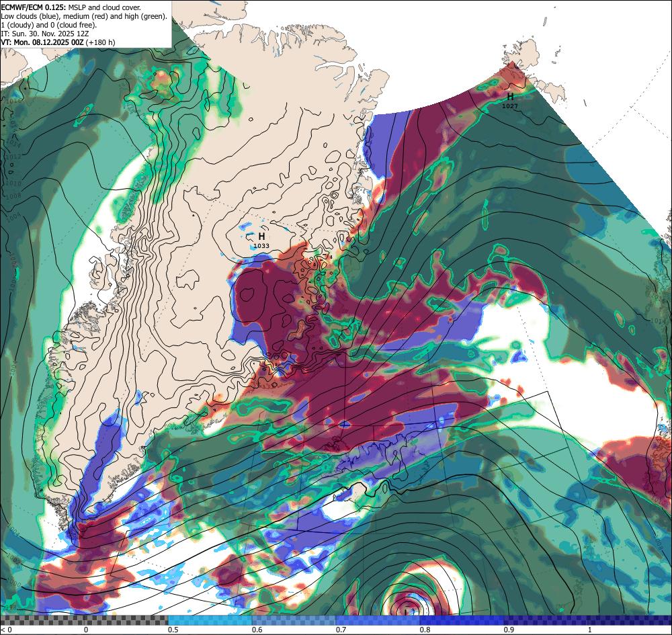The image size is (672, 635).
Task: Click the '1 (cloudy) and 0 (cloud free)' line
Action: coord(49,25)
